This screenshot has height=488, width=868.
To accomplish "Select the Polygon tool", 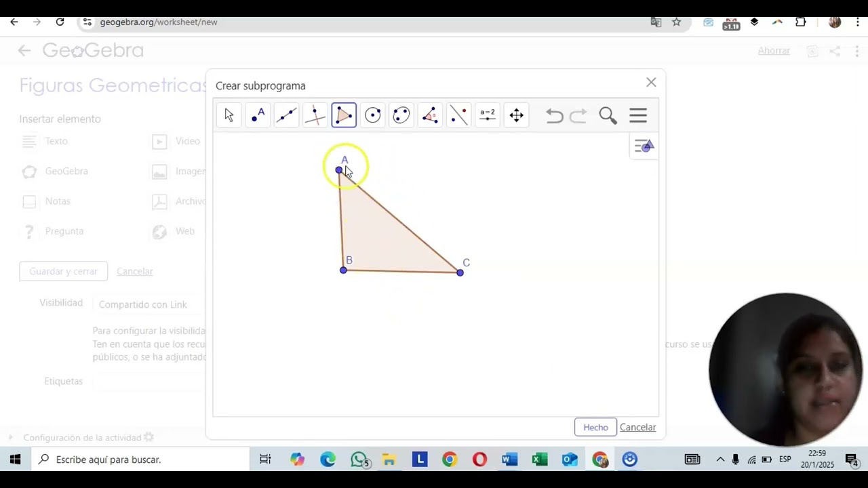I will coord(344,115).
